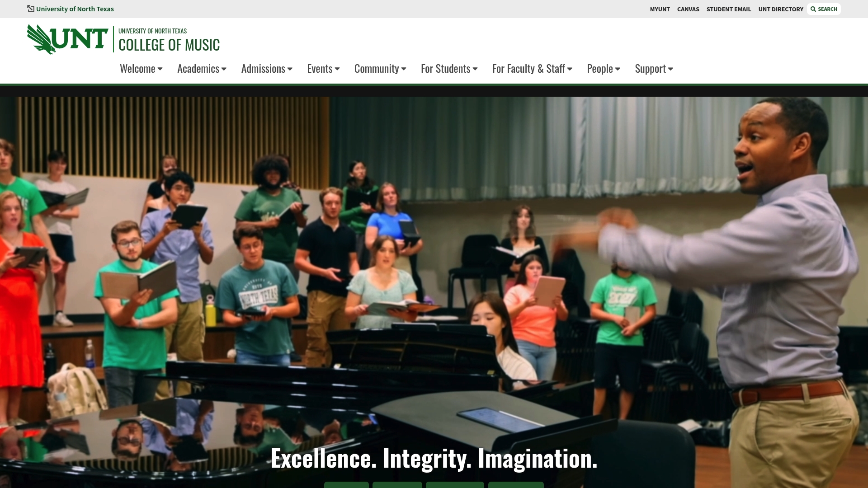Go to the MYUNT link
Viewport: 868px width, 488px height.
tap(660, 9)
